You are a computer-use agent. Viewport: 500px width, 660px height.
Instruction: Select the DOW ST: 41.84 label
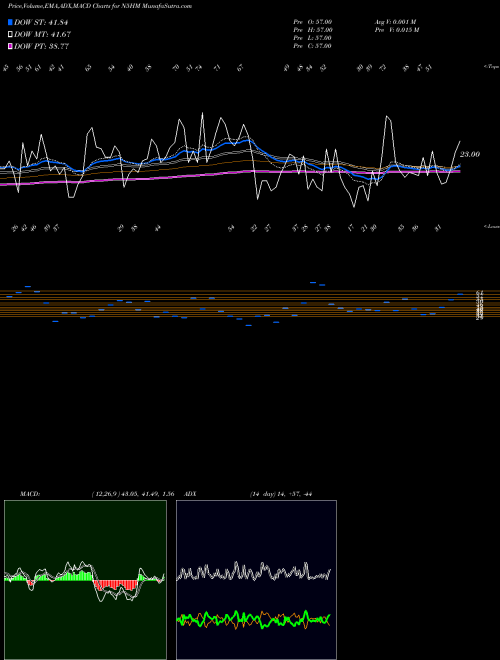click(41, 22)
